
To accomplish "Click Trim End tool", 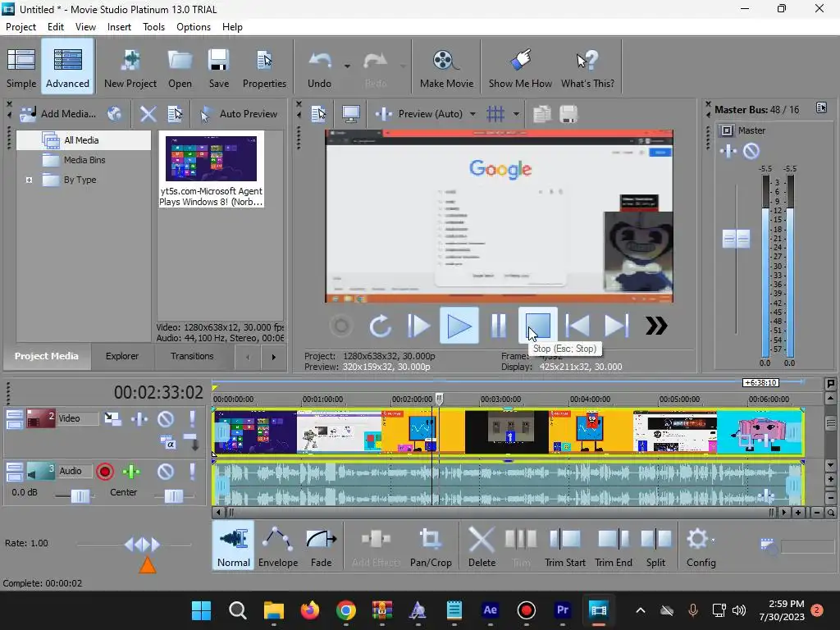I will click(x=614, y=546).
